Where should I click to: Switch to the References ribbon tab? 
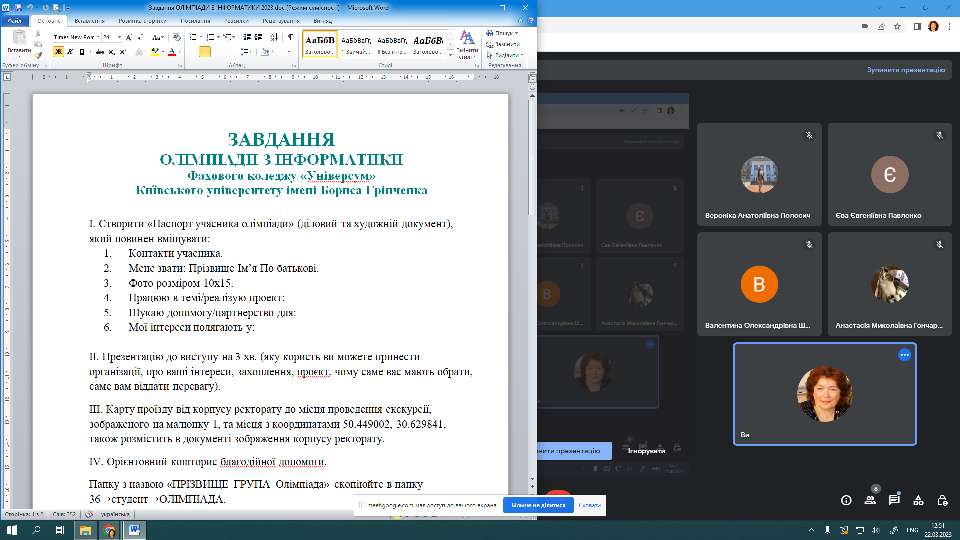point(195,21)
